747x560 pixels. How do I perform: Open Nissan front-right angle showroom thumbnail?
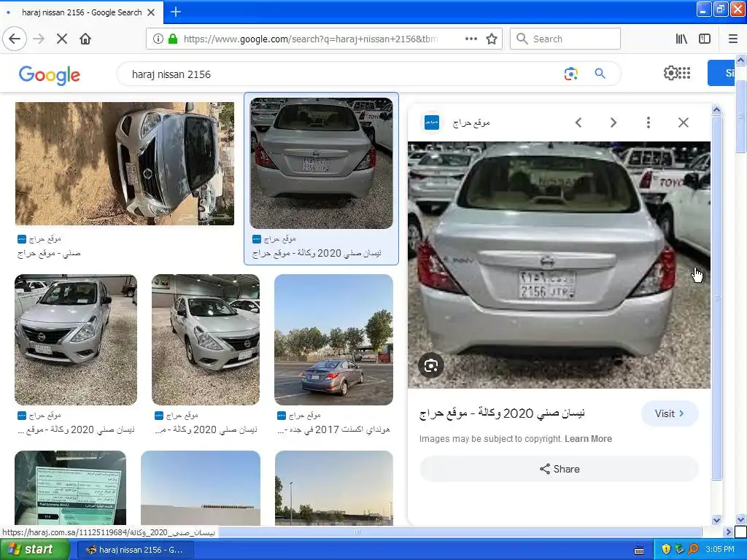pos(206,340)
